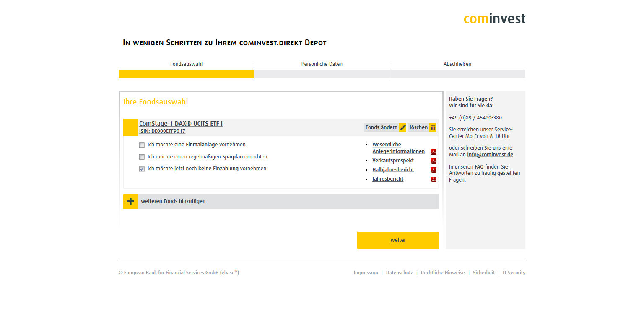Click phone number +49 (0)89 / 45460-380
This screenshot has height=322, width=644.
475,118
